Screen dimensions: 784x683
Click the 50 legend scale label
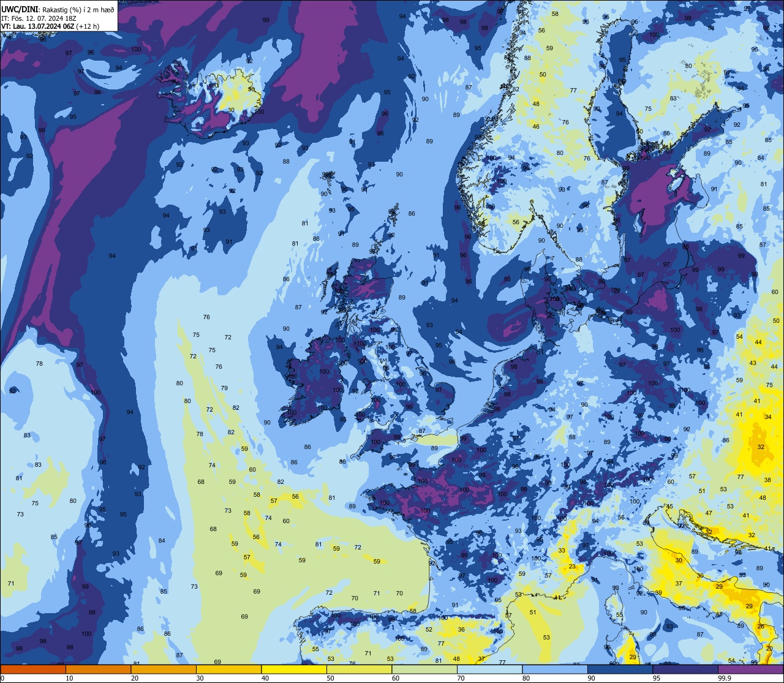[330, 678]
